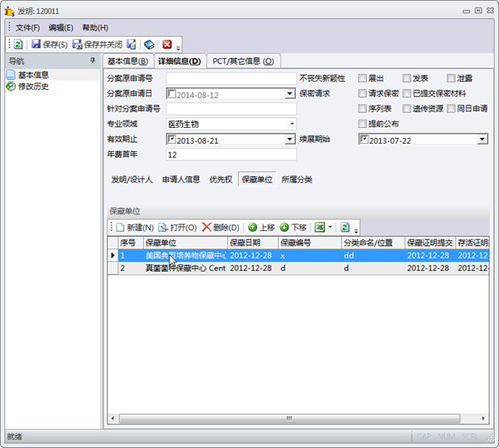The width and height of the screenshot is (499, 448).
Task: Switch to the 详细信息(D) tab
Action: tap(180, 61)
